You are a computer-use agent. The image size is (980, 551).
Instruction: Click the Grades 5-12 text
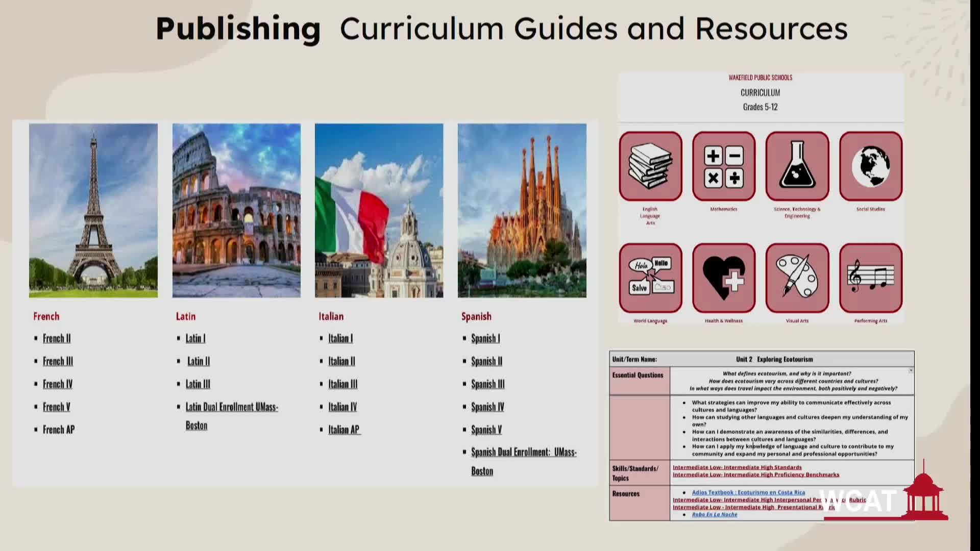pos(761,107)
